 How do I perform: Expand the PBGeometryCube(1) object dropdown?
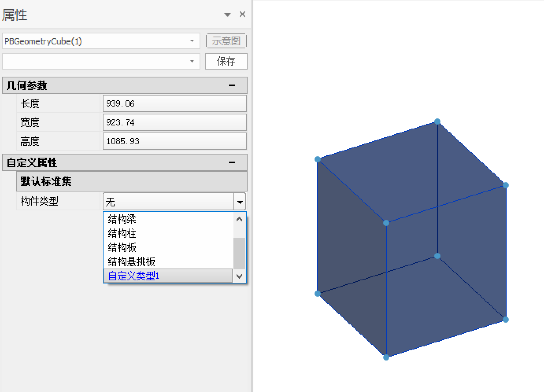coord(192,41)
